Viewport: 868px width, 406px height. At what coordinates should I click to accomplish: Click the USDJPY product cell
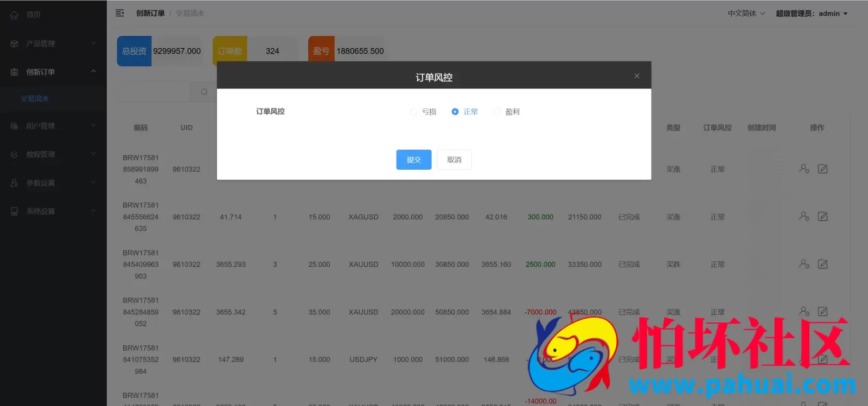click(363, 359)
